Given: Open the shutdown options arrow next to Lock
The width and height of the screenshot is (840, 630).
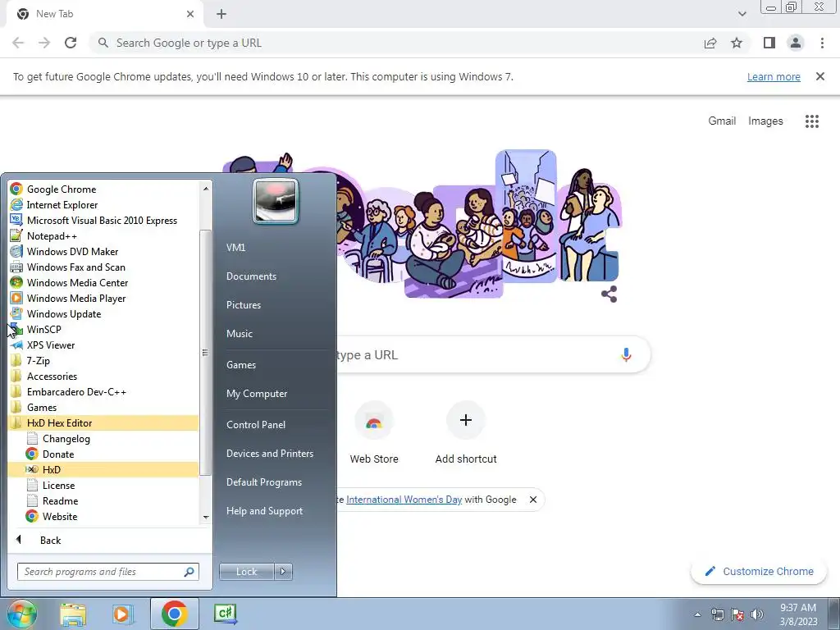Looking at the screenshot, I should point(283,572).
